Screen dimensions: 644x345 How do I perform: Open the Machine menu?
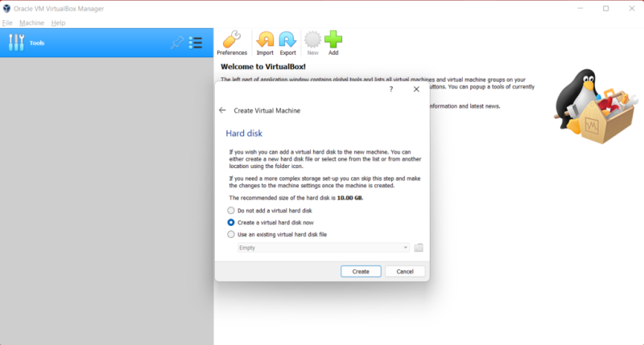[31, 23]
